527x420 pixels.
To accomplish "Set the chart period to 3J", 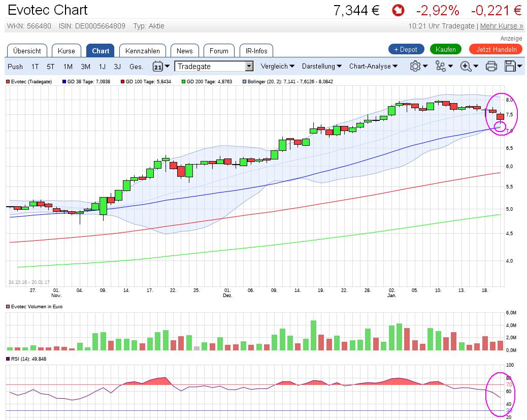I will point(117,67).
